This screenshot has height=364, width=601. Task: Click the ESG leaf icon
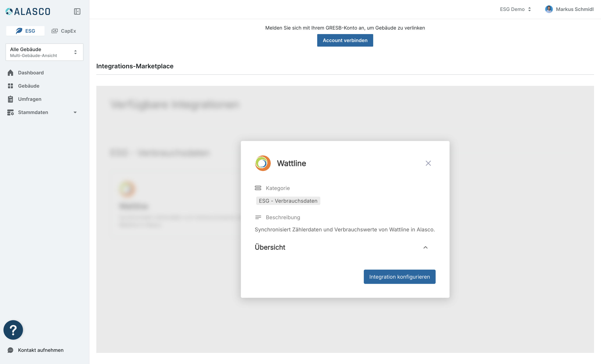[x=19, y=31]
